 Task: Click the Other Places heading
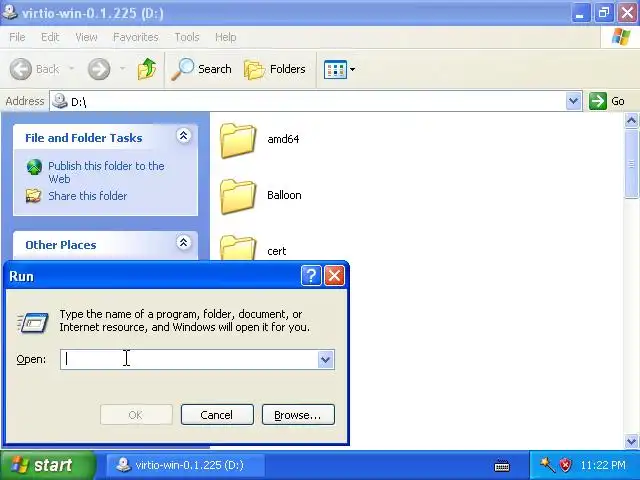[61, 245]
